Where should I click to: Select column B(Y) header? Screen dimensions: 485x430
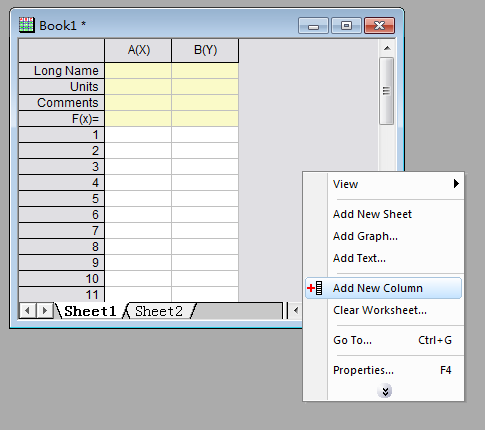click(x=205, y=50)
